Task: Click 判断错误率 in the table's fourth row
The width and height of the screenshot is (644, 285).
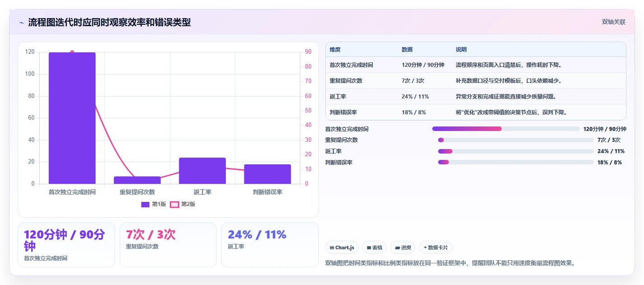Action: [343, 112]
